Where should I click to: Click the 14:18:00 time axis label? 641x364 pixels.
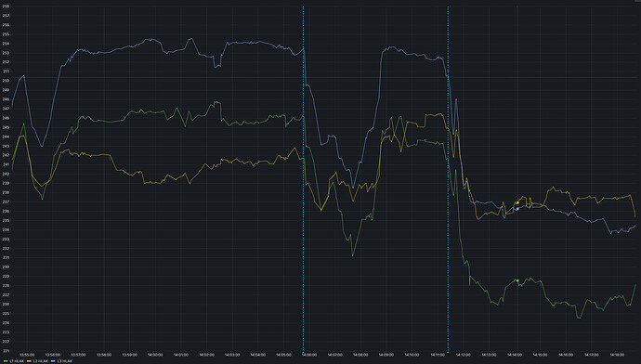[617, 355]
